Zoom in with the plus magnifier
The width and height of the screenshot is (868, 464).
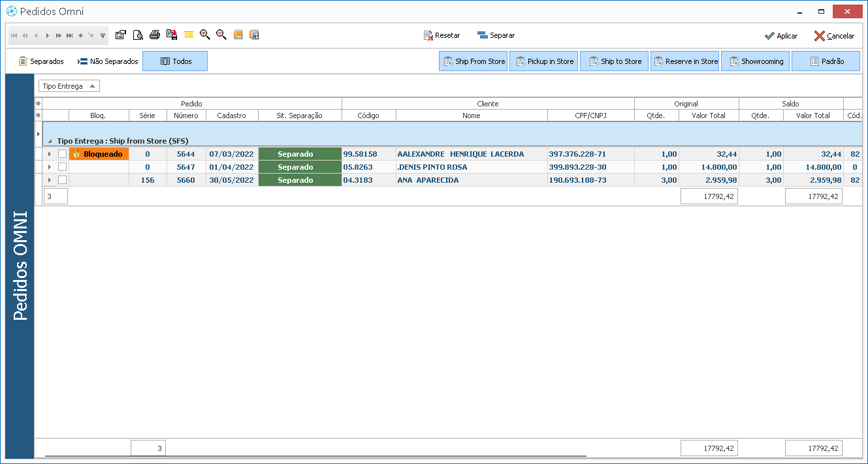pyautogui.click(x=205, y=35)
